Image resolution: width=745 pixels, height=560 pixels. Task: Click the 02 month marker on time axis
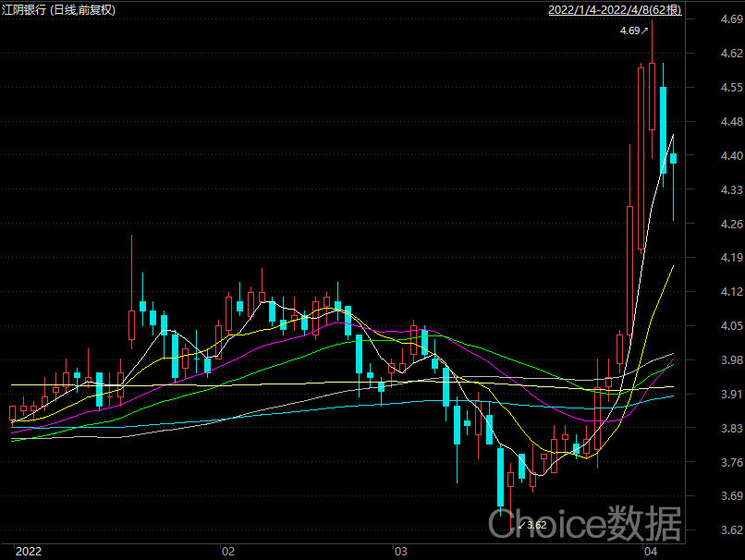coord(228,551)
